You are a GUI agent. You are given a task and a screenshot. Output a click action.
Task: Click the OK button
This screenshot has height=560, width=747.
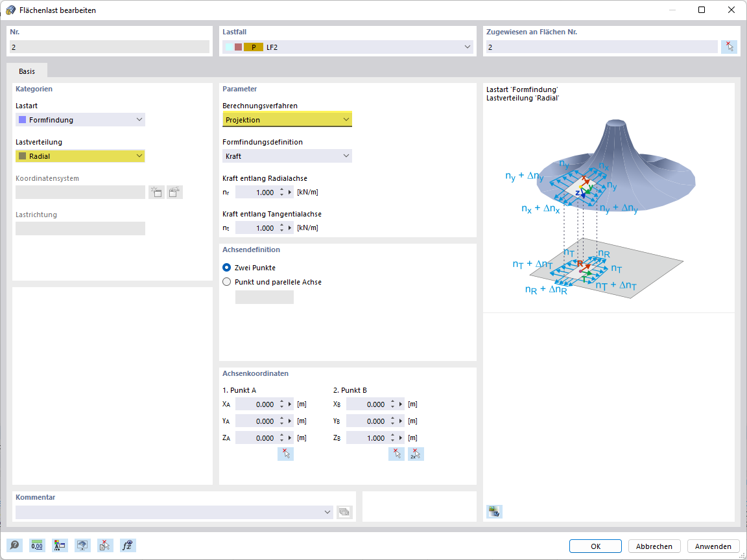coord(595,546)
